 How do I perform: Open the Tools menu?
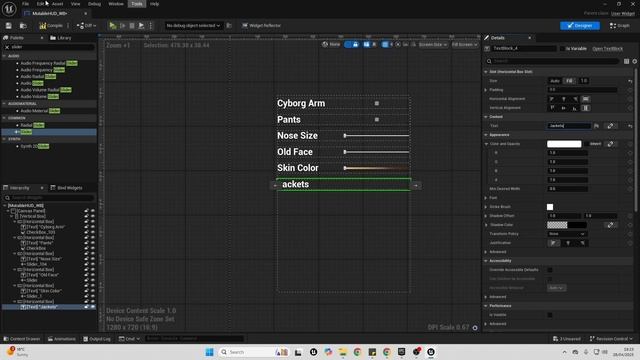point(137,4)
